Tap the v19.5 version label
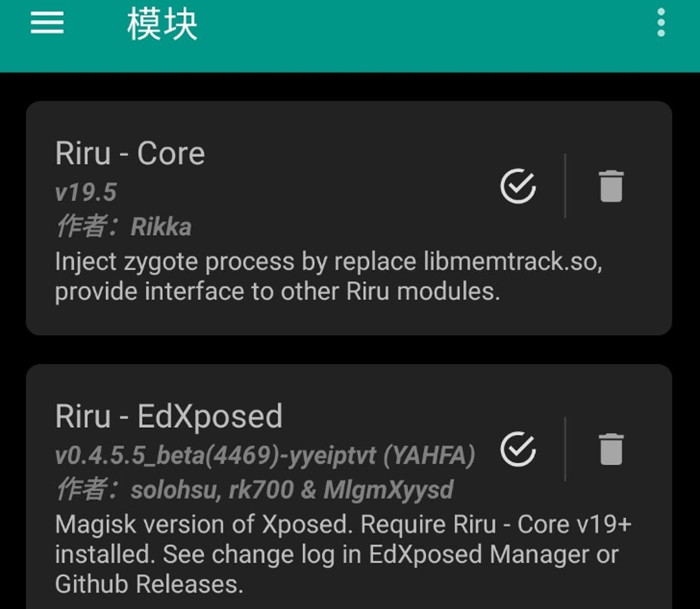The width and height of the screenshot is (700, 609). (86, 192)
